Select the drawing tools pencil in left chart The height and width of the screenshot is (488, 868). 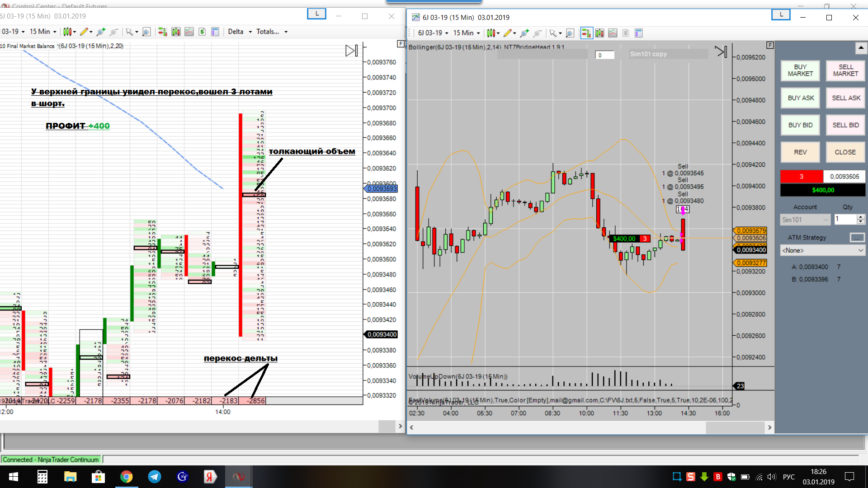84,32
